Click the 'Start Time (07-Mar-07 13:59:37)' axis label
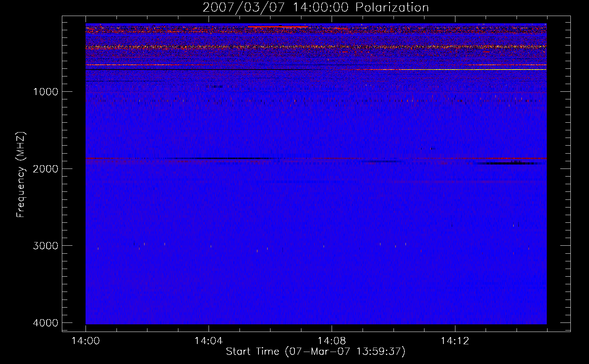The width and height of the screenshot is (589, 364). (x=316, y=352)
